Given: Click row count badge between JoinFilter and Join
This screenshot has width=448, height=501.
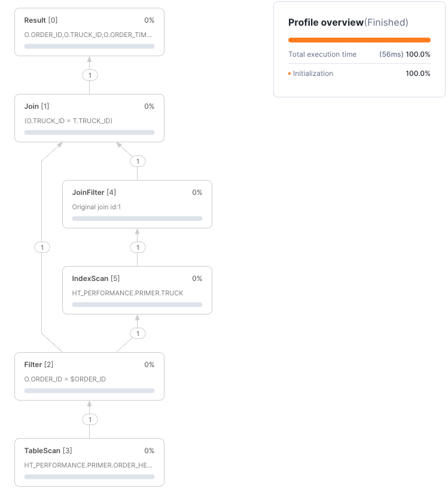Looking at the screenshot, I should tap(138, 161).
